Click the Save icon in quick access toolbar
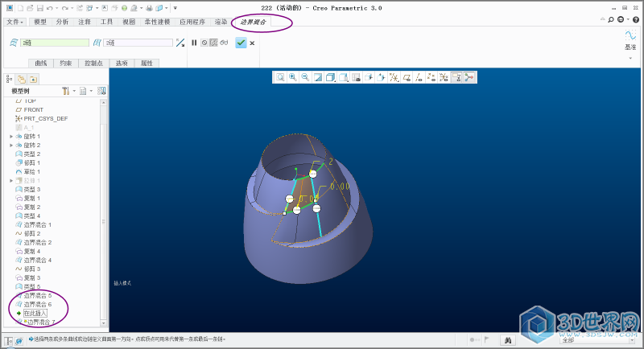The height and width of the screenshot is (349, 644). pos(39,8)
